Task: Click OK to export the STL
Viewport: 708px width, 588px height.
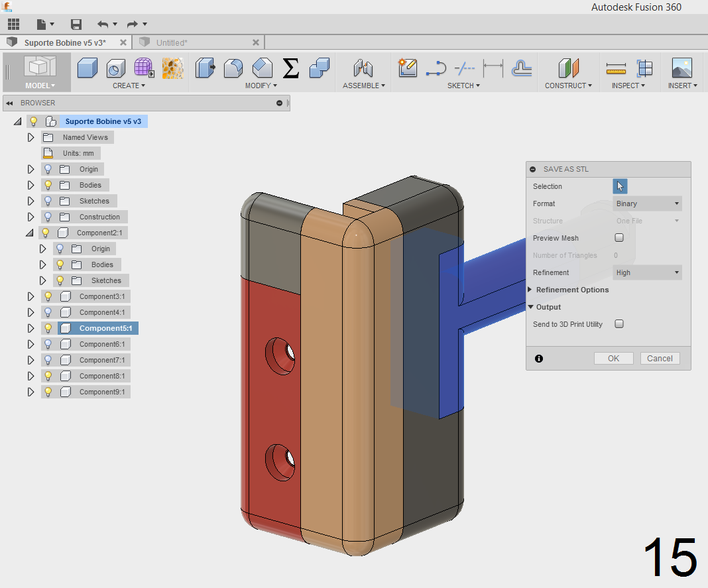Action: (x=613, y=358)
